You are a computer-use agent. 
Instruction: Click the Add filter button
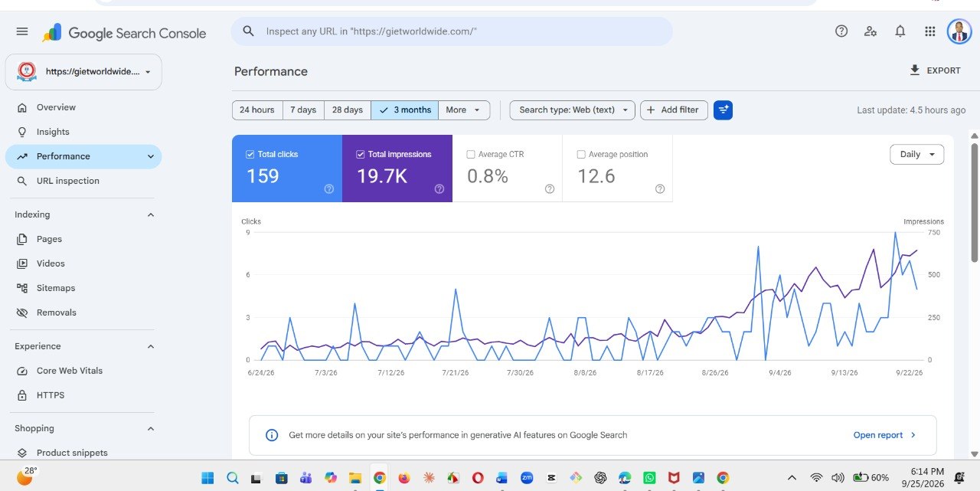(674, 110)
